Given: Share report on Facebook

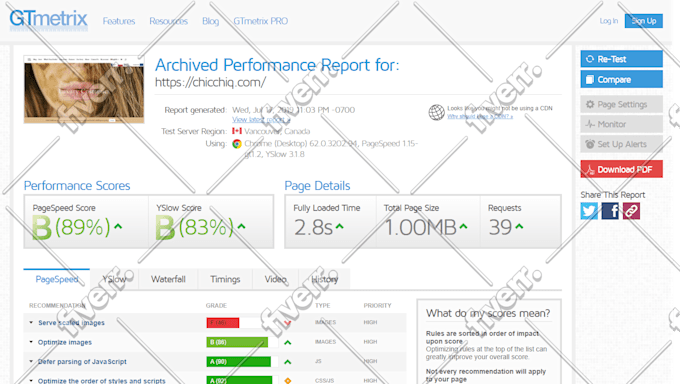Looking at the screenshot, I should [610, 211].
